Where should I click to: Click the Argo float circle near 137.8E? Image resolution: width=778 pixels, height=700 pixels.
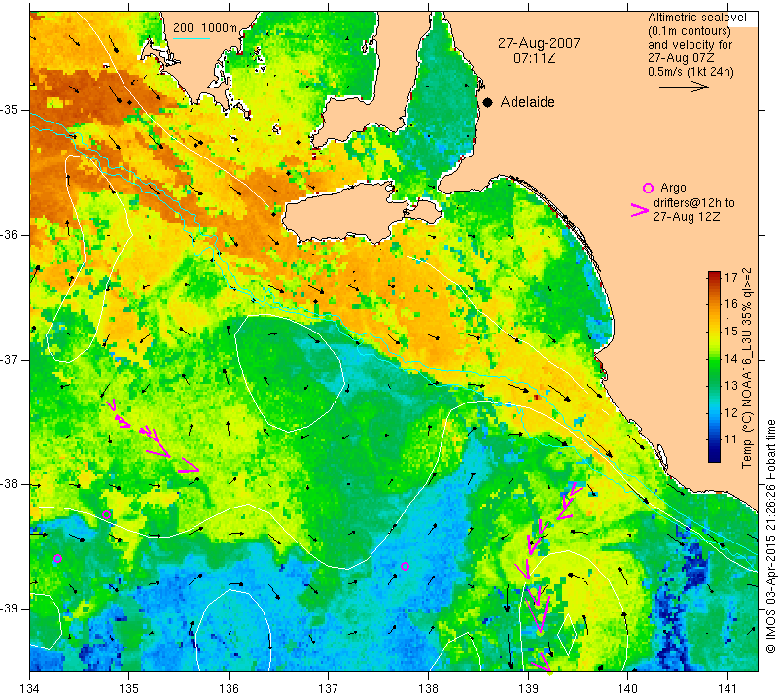point(405,566)
